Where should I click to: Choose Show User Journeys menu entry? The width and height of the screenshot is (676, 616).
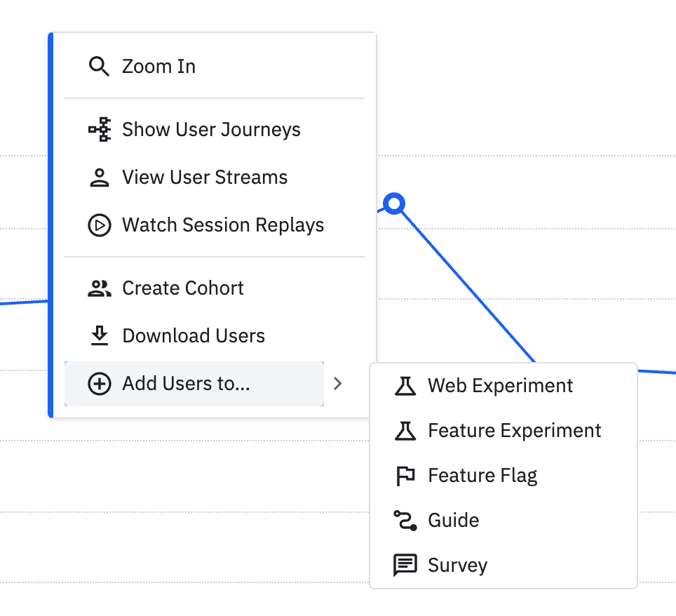pyautogui.click(x=211, y=130)
